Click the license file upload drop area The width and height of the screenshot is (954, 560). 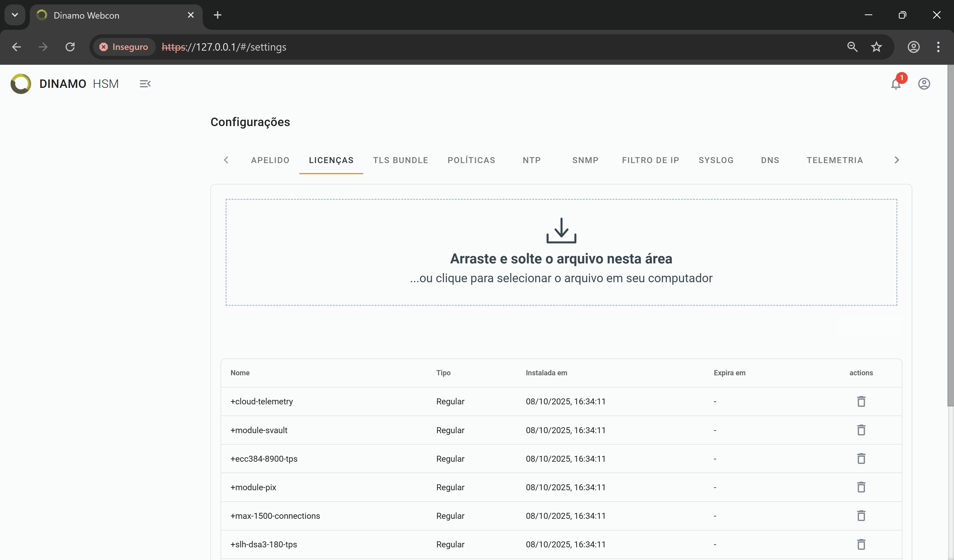tap(561, 252)
